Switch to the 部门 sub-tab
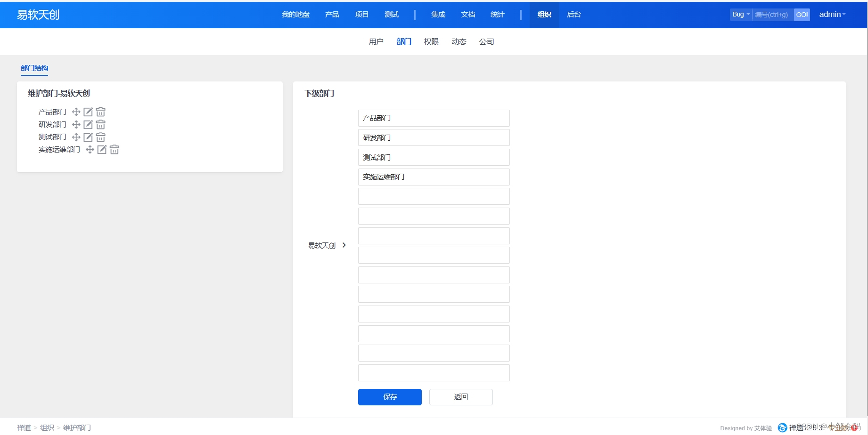Screen dimensions: 868x435 click(x=404, y=42)
